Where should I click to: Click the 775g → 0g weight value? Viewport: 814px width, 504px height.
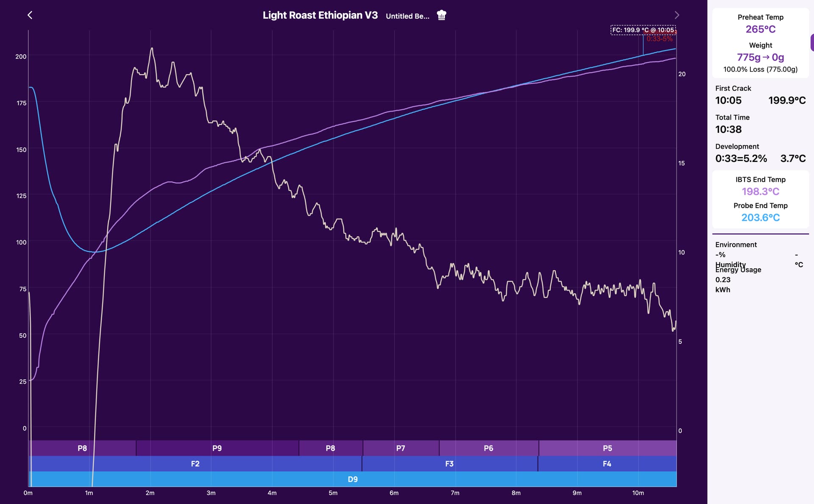coord(761,57)
